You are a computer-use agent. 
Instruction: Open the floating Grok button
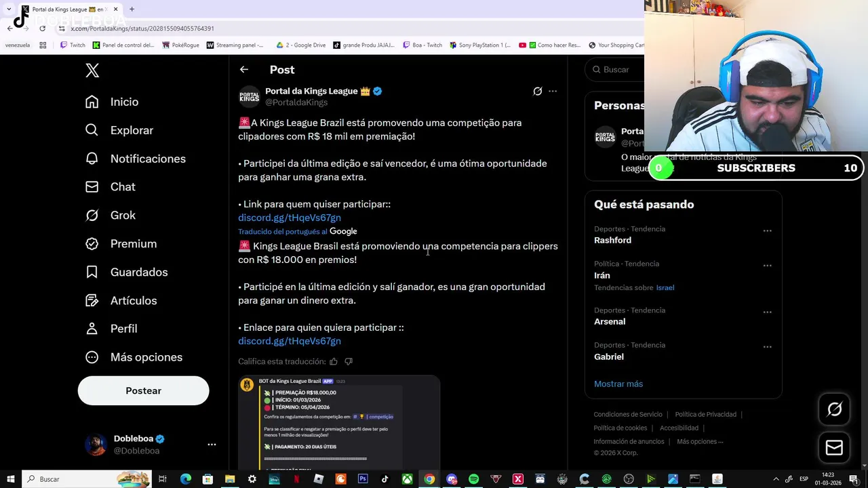click(x=834, y=409)
